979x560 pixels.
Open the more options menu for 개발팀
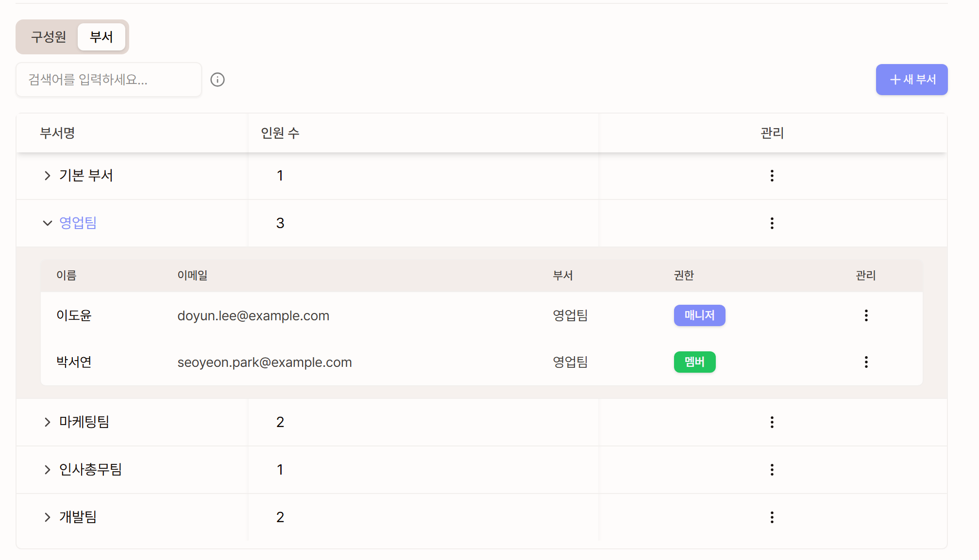[x=772, y=517]
